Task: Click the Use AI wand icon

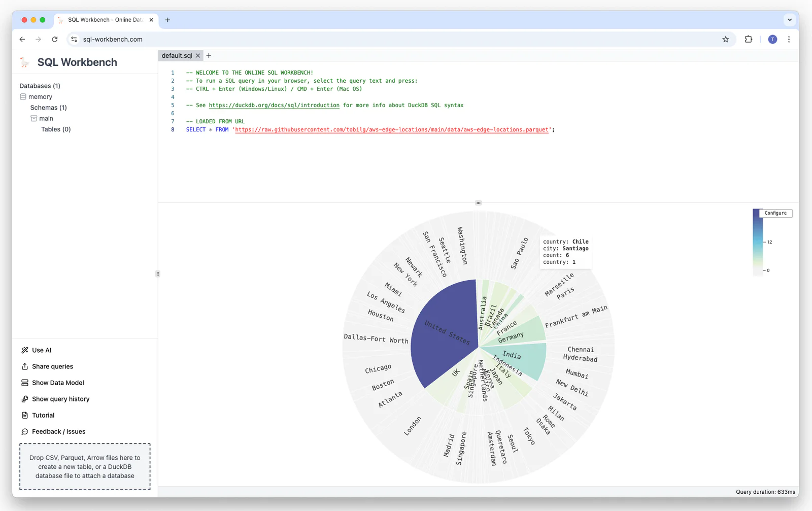Action: click(x=25, y=350)
